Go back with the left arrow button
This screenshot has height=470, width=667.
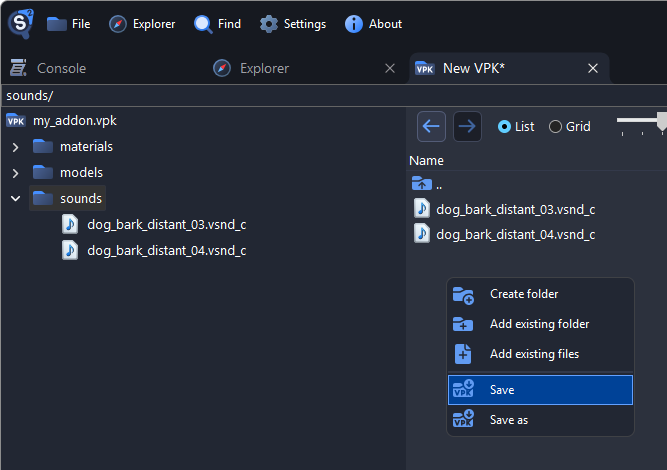[431, 126]
